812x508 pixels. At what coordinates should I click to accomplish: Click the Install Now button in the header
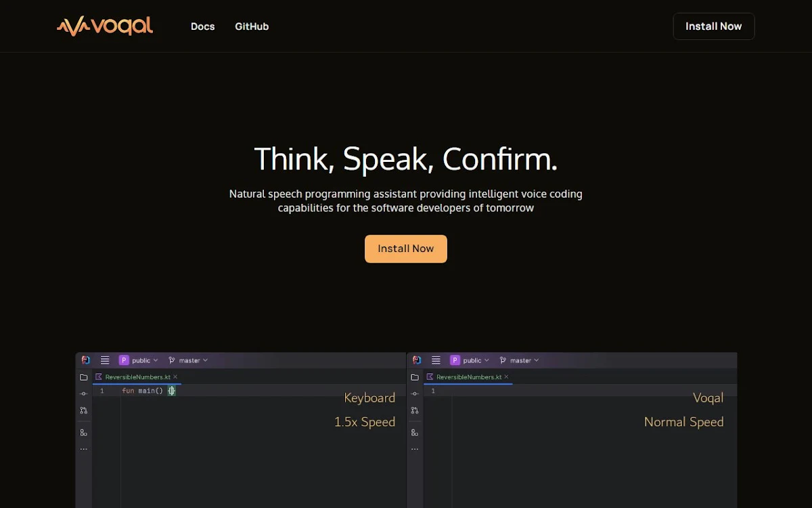713,26
